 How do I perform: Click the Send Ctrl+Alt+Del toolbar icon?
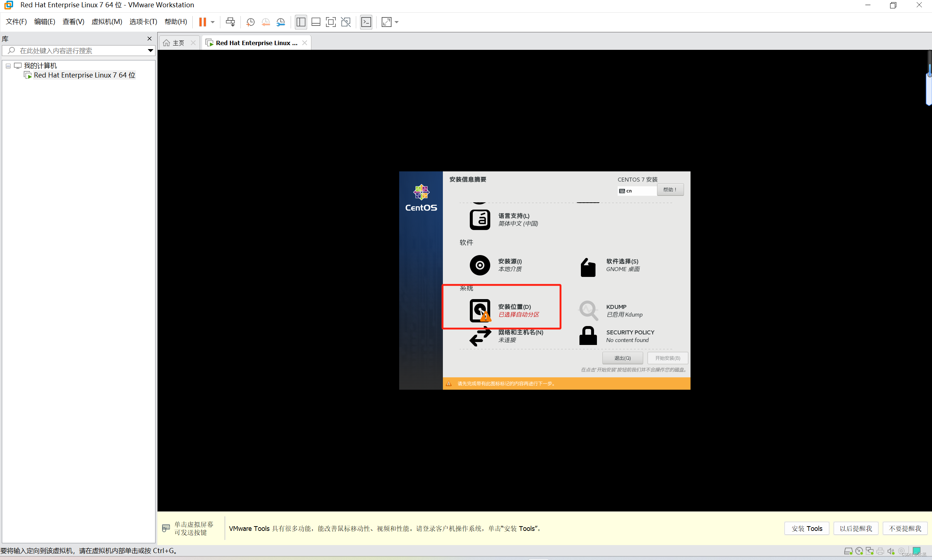click(x=230, y=22)
